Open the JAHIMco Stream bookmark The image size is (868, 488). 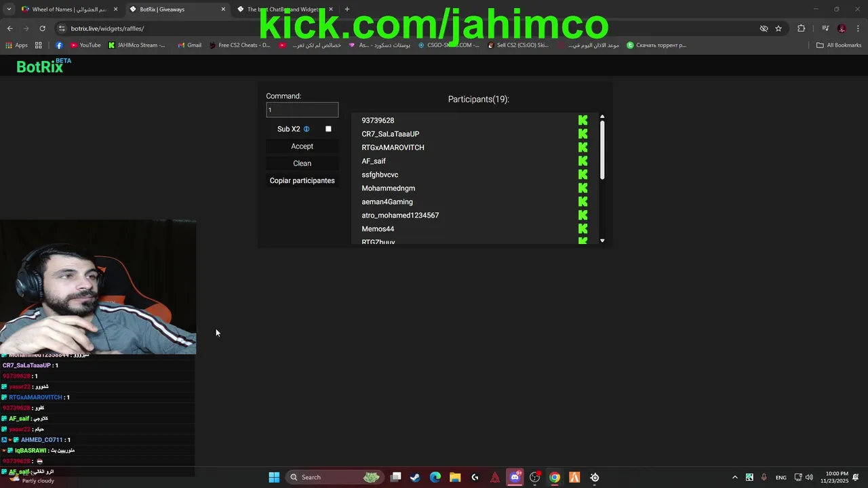tap(136, 45)
